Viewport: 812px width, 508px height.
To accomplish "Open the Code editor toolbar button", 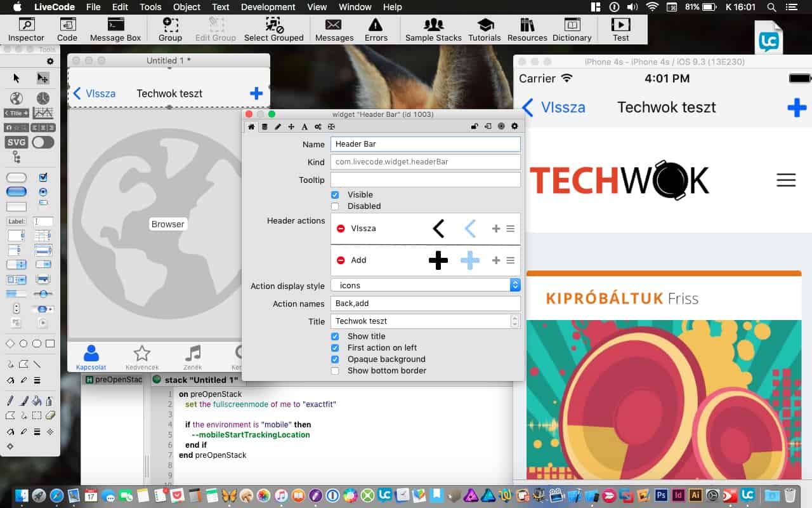I will coord(67,30).
